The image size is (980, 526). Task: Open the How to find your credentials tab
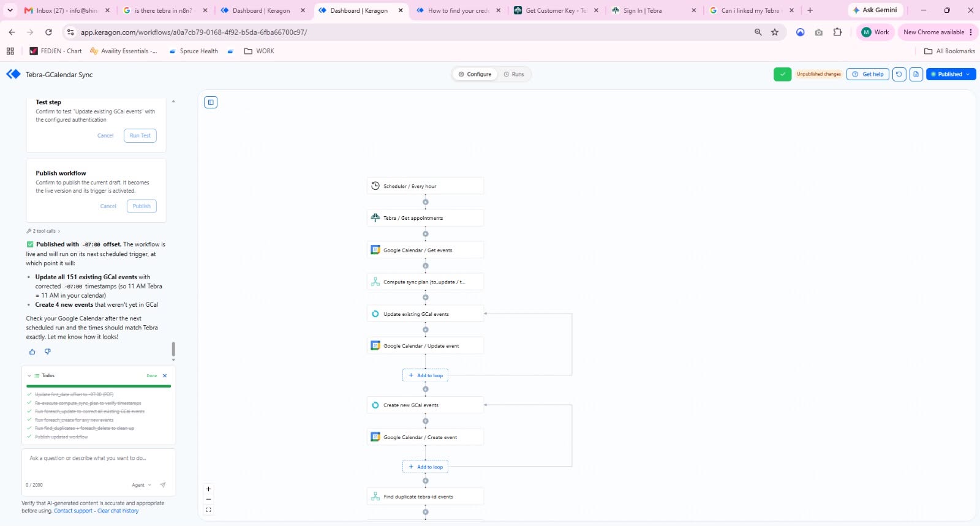458,10
